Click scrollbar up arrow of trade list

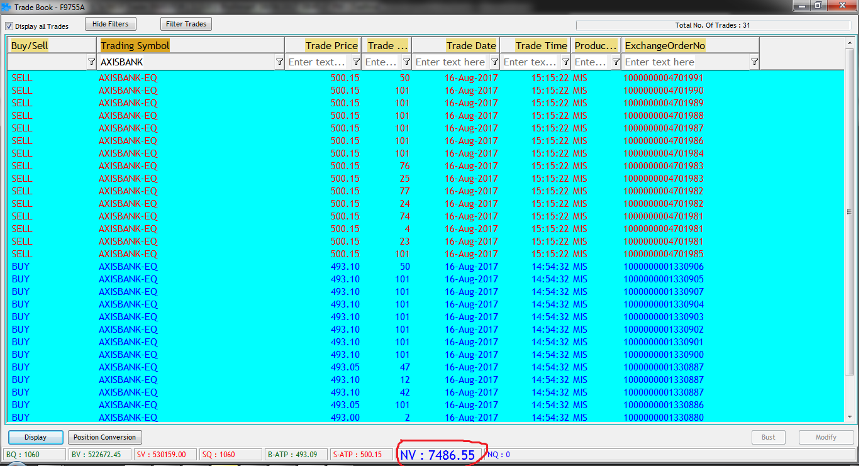pos(850,42)
